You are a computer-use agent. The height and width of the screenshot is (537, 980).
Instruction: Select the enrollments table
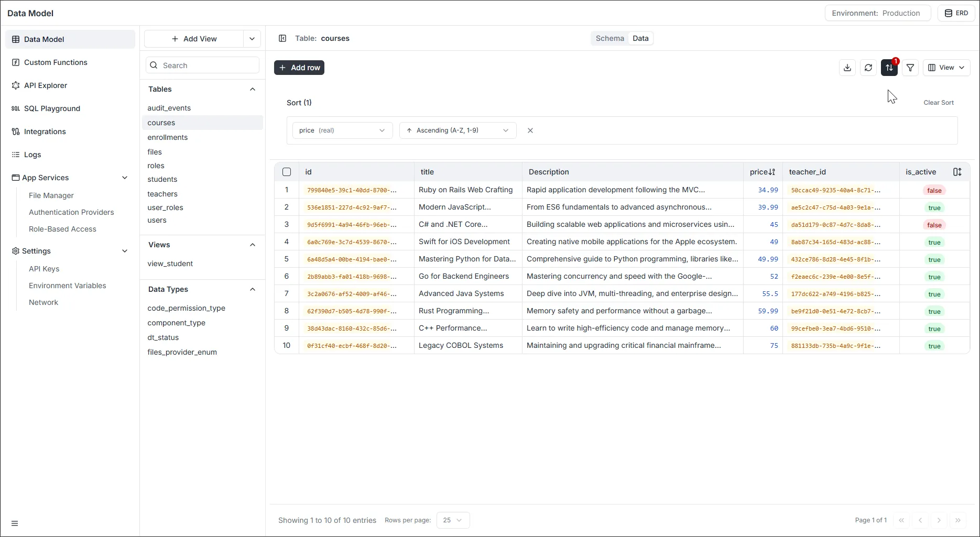(168, 137)
